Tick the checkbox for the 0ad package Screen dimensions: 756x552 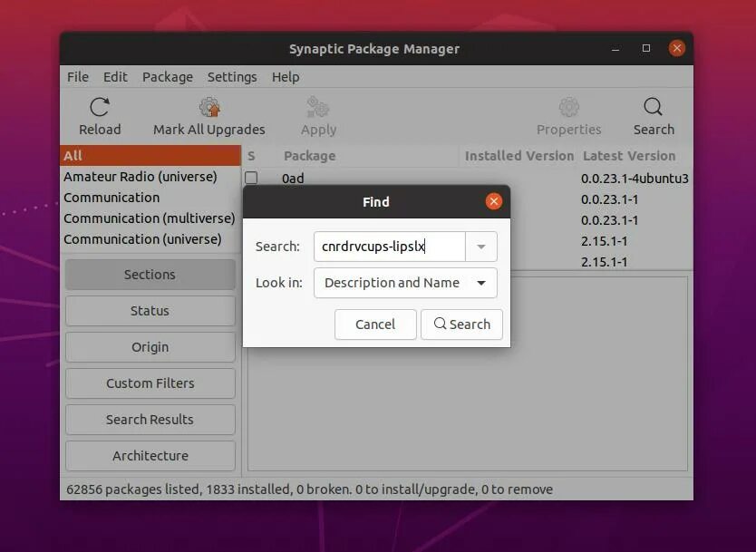click(x=251, y=178)
